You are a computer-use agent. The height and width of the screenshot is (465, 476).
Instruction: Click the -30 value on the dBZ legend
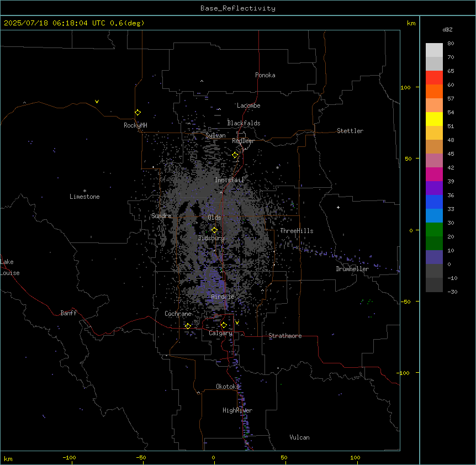[452, 292]
